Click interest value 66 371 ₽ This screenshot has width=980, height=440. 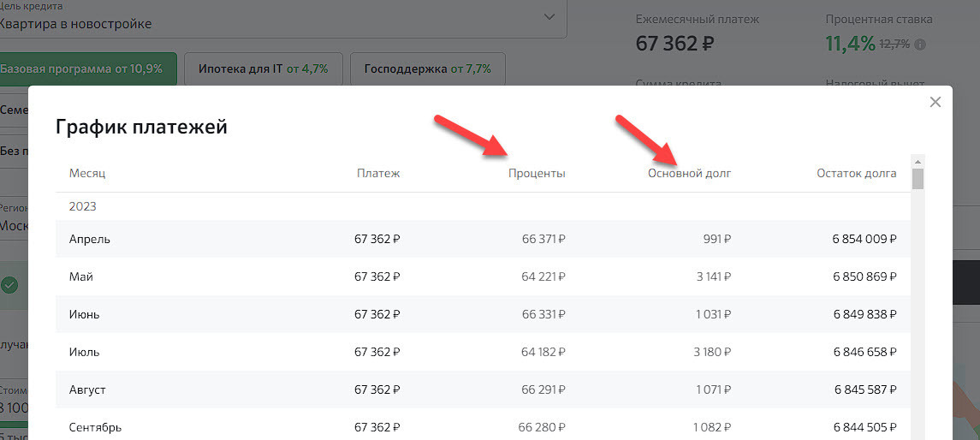coord(543,239)
